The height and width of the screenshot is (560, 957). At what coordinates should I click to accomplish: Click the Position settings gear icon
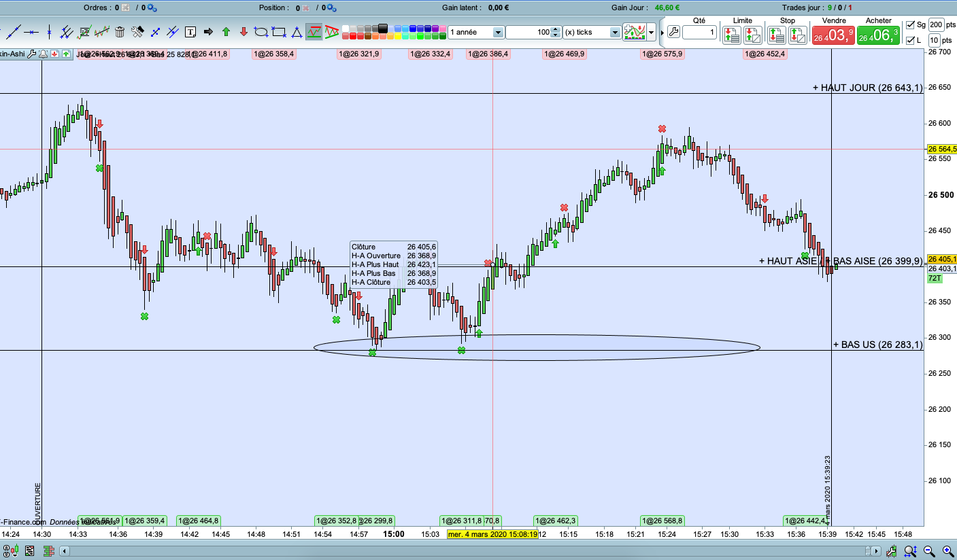tap(332, 8)
